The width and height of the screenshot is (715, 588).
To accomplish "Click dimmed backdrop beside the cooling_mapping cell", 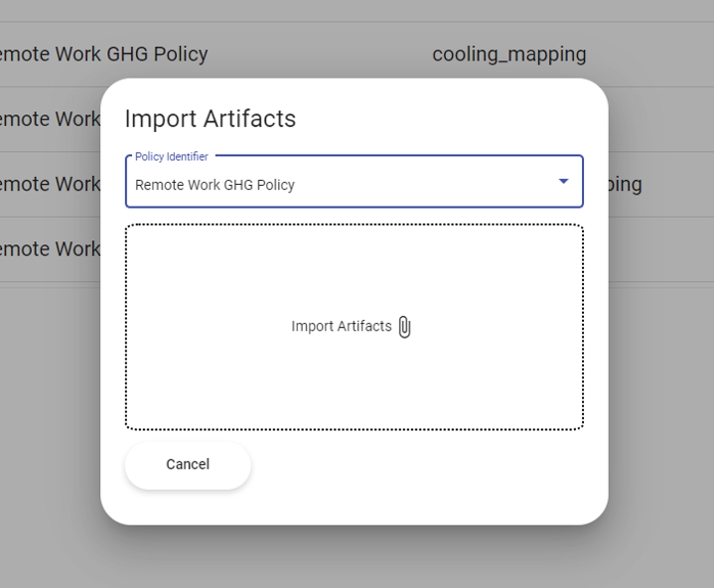I will (x=655, y=54).
